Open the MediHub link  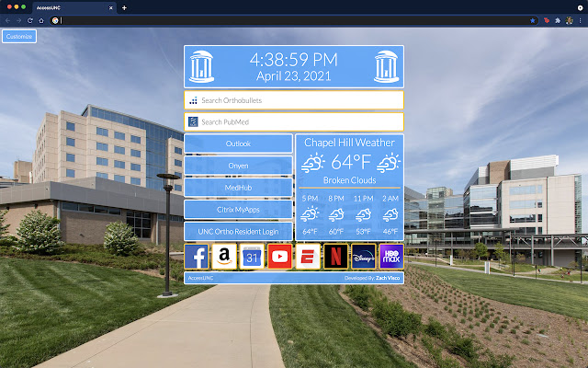[x=238, y=188]
